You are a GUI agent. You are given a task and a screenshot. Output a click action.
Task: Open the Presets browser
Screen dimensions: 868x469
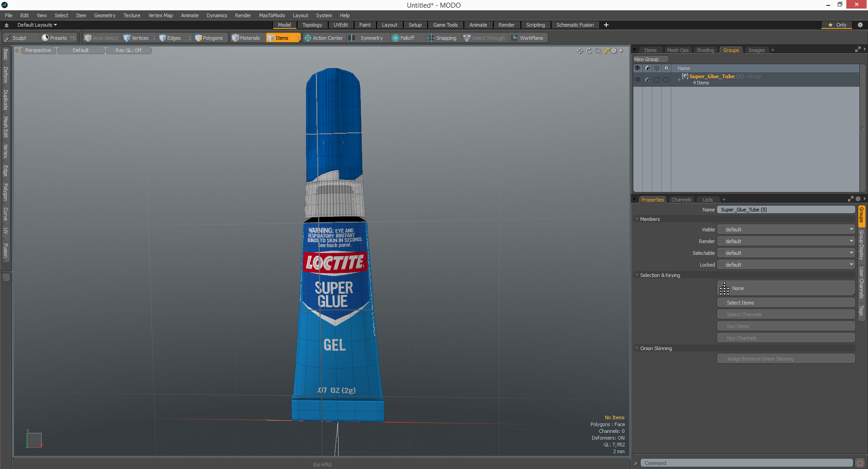point(58,38)
